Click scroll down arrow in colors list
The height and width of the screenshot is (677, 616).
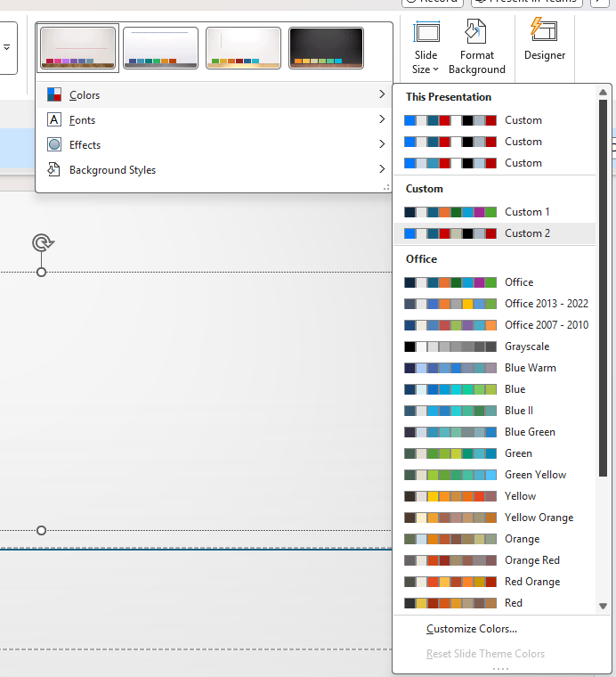603,606
